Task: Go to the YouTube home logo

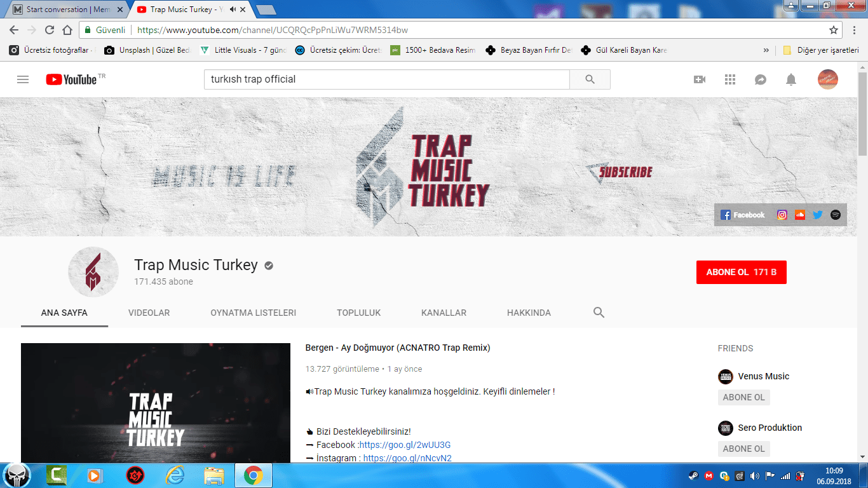Action: 71,79
